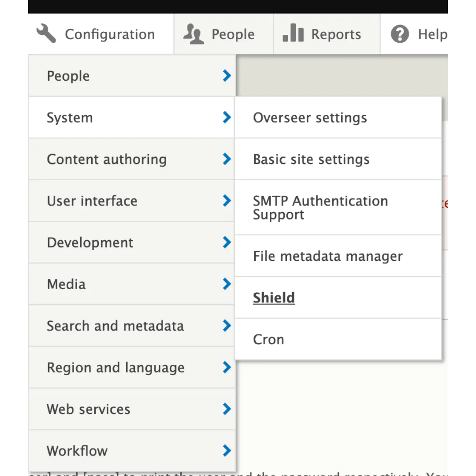Screen dimensions: 476x476
Task: Click the arrow icon next to Media
Action: click(x=226, y=284)
